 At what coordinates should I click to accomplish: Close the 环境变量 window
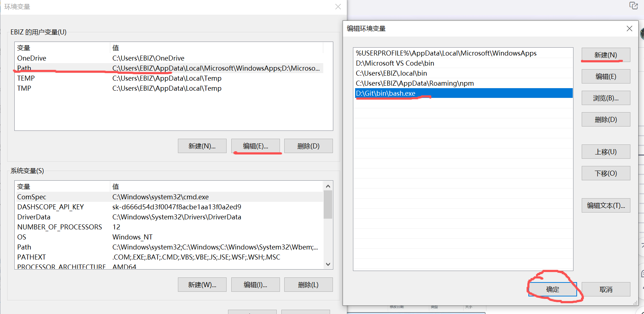pos(338,6)
